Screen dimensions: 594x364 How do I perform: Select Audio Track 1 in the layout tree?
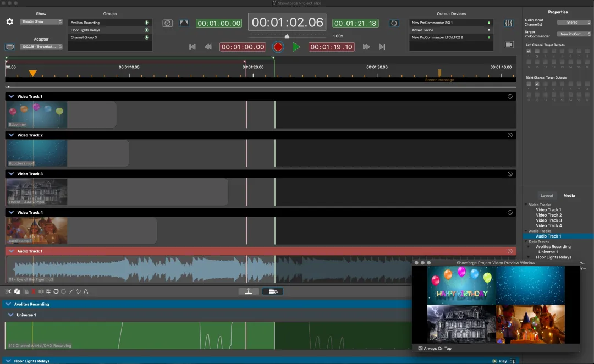[548, 236]
